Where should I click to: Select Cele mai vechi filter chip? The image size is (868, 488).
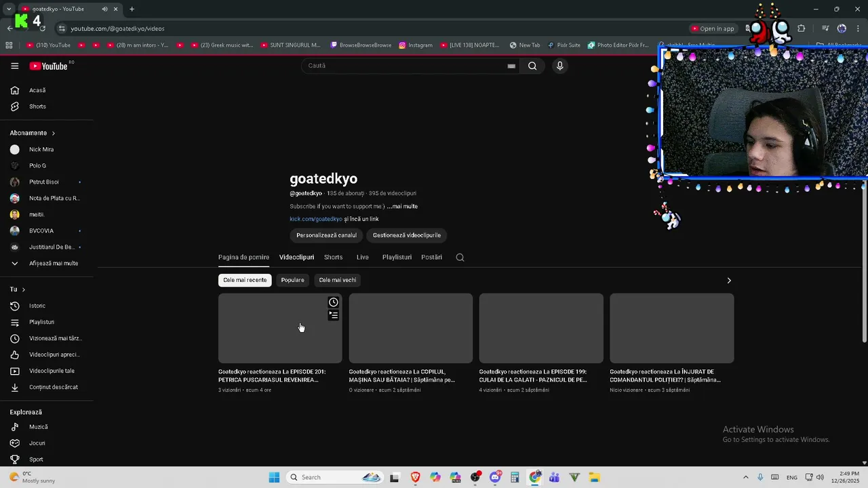pyautogui.click(x=338, y=280)
